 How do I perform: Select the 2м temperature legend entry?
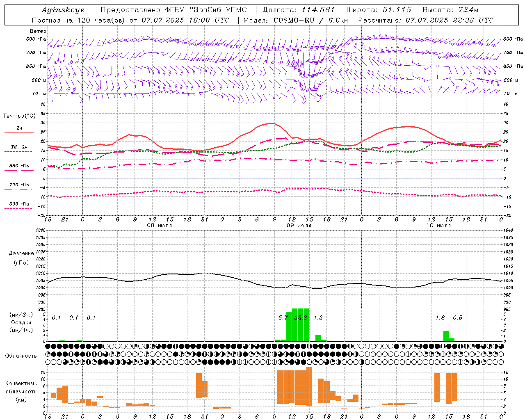(19, 128)
